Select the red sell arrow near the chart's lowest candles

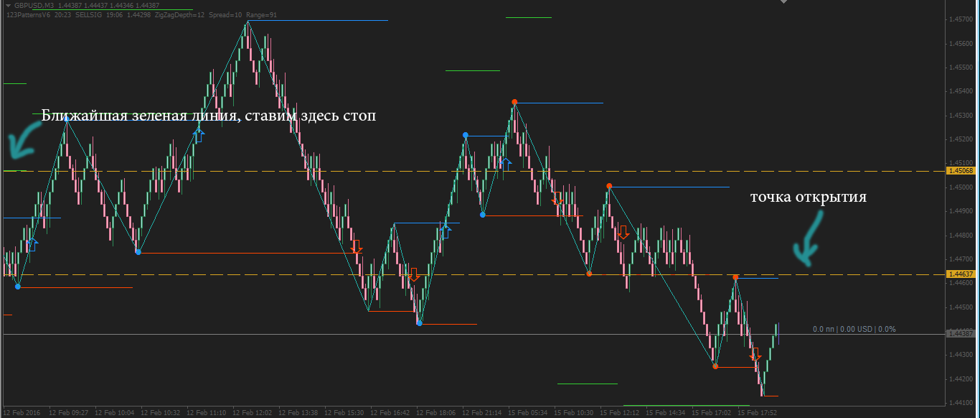click(x=755, y=354)
